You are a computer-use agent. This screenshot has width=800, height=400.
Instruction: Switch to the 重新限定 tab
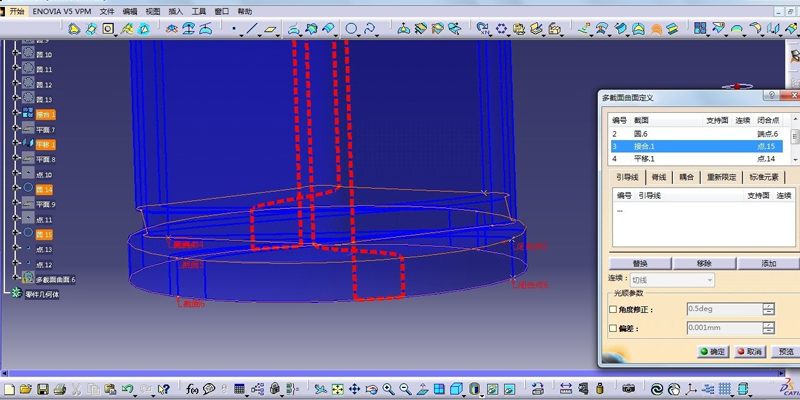click(719, 176)
